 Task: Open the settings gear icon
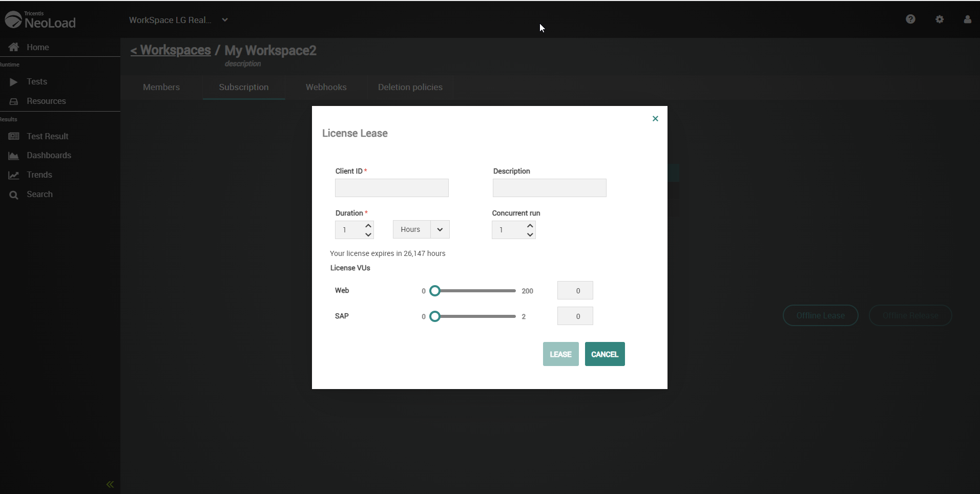click(940, 19)
